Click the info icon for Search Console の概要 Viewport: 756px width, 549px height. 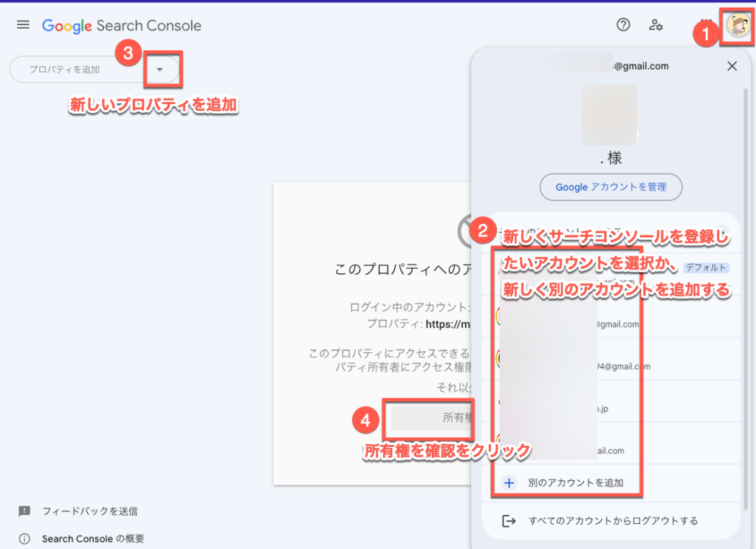pyautogui.click(x=24, y=539)
